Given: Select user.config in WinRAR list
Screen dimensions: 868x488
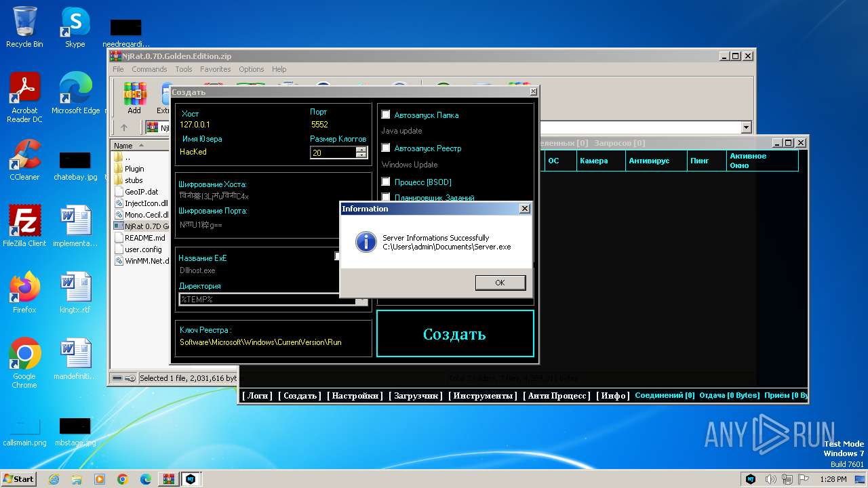Looking at the screenshot, I should (x=143, y=249).
